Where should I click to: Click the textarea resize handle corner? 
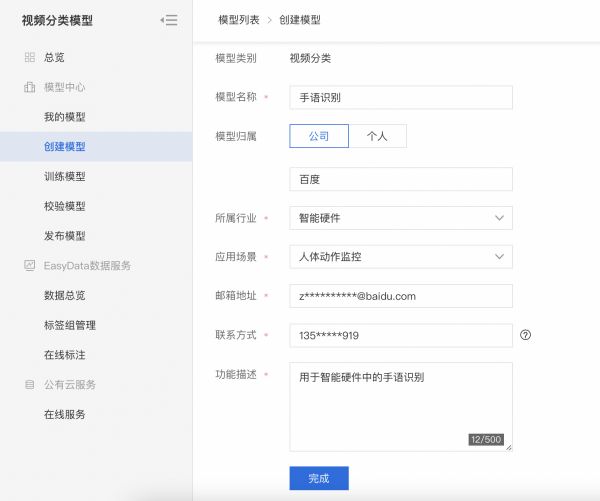pyautogui.click(x=509, y=447)
